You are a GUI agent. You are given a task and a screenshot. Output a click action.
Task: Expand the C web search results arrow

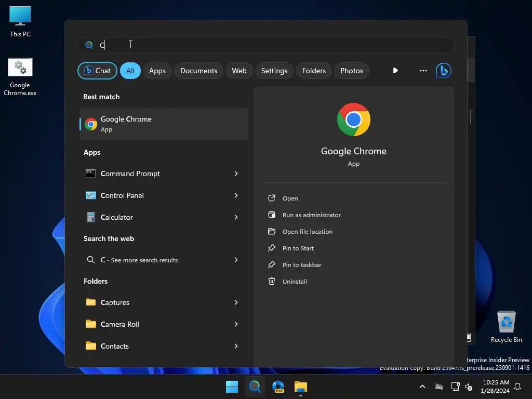pos(236,260)
